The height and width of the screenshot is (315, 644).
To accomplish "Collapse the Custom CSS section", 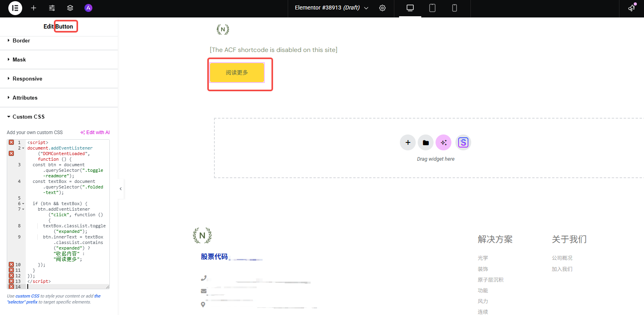I will pyautogui.click(x=29, y=117).
